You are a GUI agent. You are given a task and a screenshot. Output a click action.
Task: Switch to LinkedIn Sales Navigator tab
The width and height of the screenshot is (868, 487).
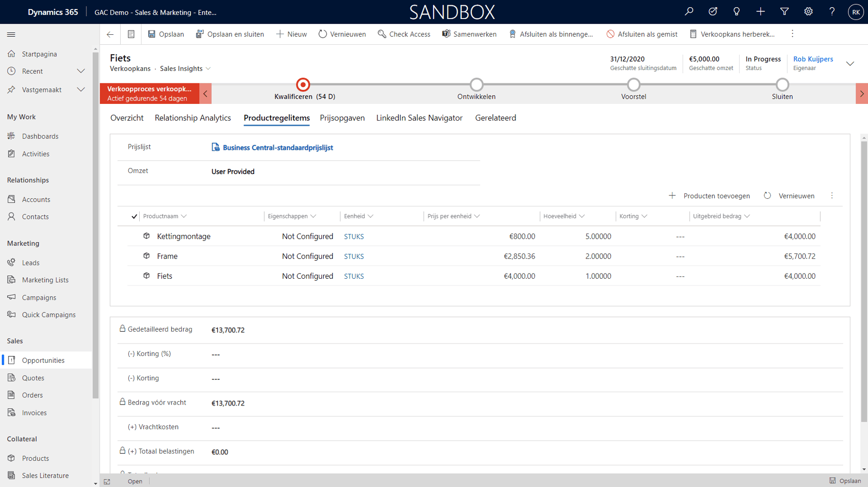pos(419,118)
